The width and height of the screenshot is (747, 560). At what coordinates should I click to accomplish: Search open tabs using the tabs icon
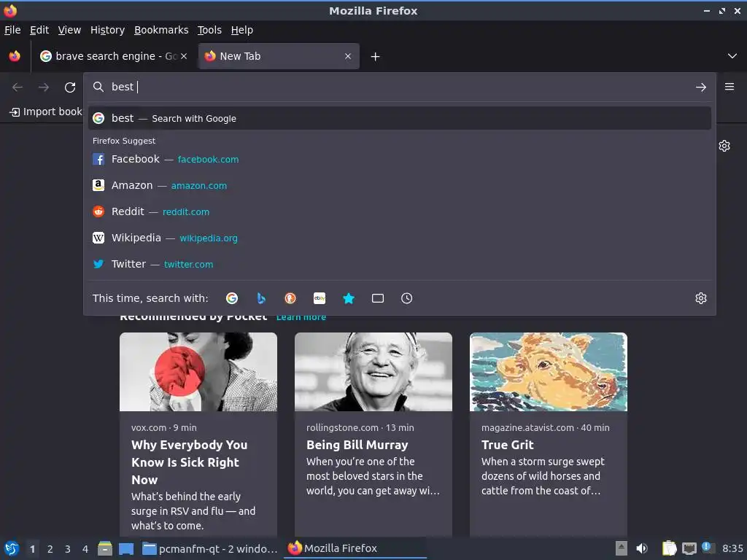(378, 298)
